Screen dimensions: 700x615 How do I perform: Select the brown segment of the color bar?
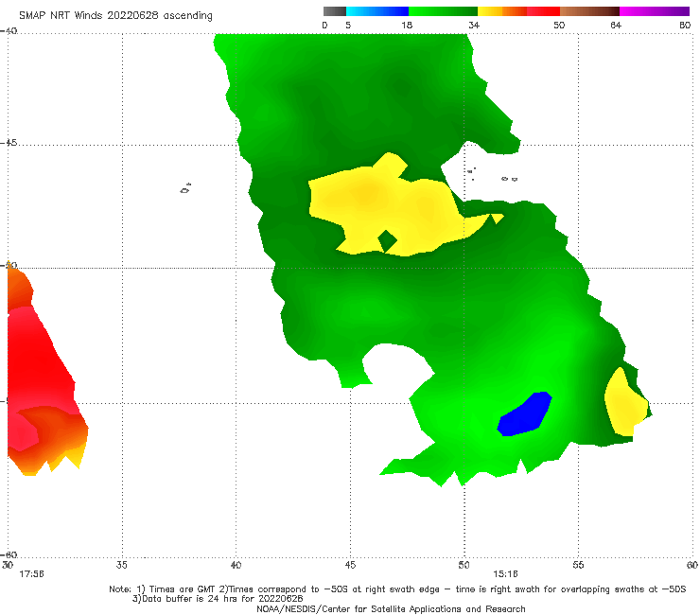point(589,11)
